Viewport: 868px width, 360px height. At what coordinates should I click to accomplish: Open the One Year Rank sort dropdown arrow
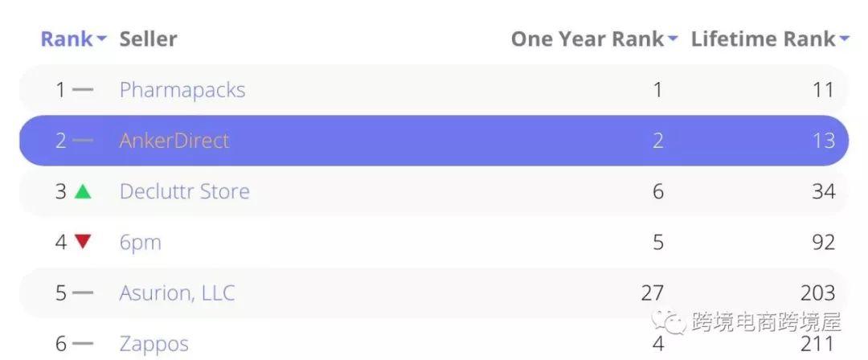[x=672, y=39]
